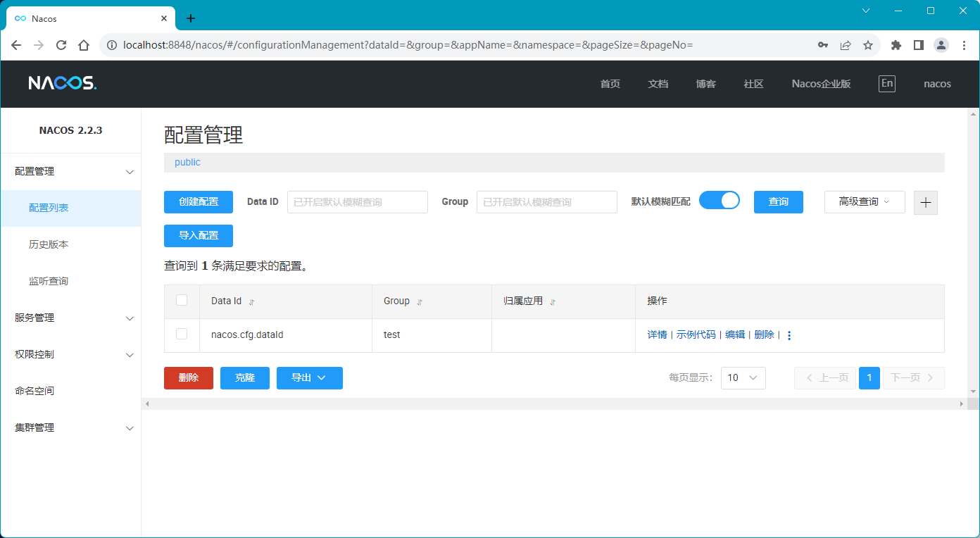
Task: Open the extensions puzzle icon
Action: tap(896, 45)
